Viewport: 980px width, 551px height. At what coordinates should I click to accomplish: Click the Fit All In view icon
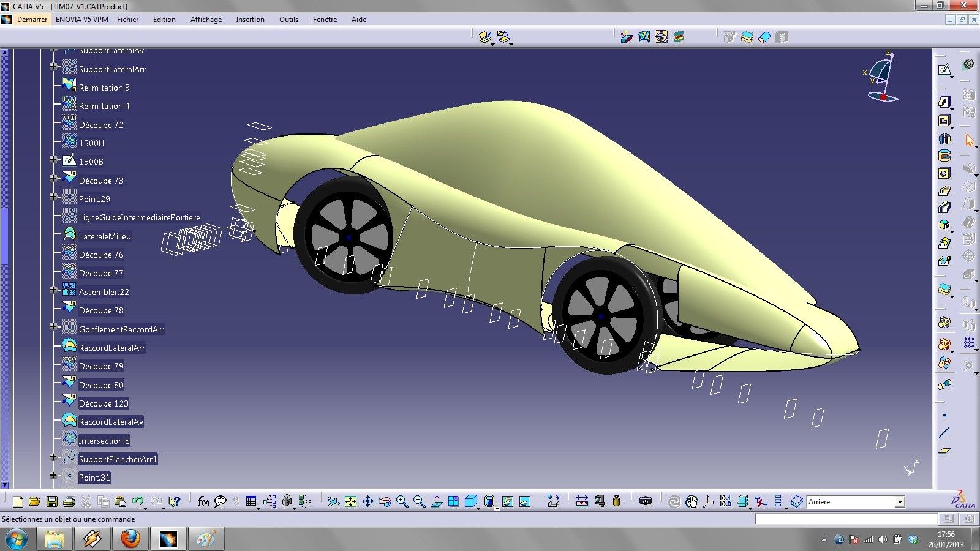click(350, 502)
